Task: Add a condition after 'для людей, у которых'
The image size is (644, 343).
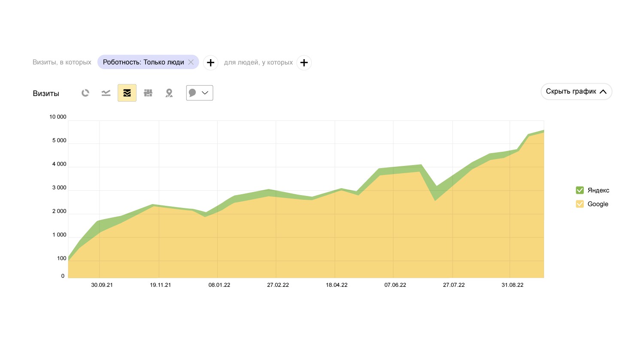Action: click(x=304, y=63)
